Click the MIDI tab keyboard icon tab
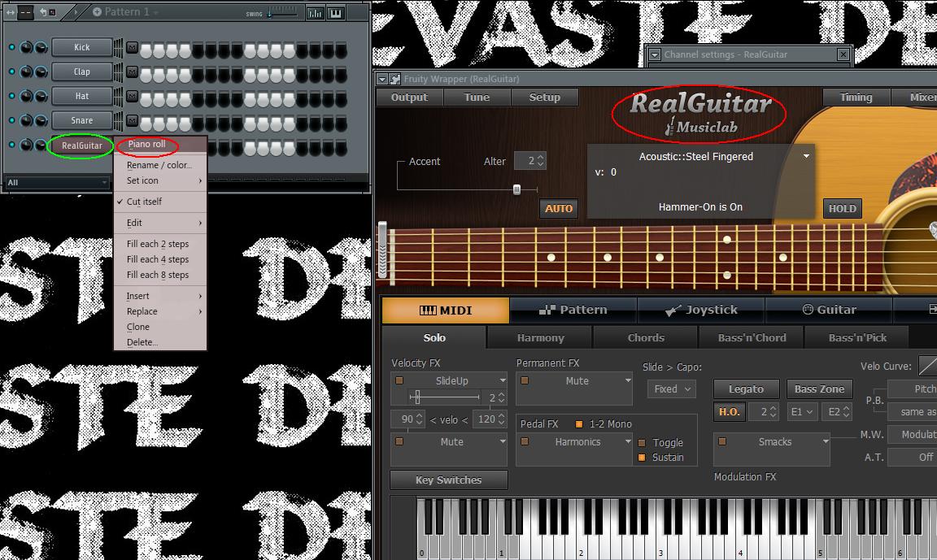The image size is (937, 560). pos(446,310)
